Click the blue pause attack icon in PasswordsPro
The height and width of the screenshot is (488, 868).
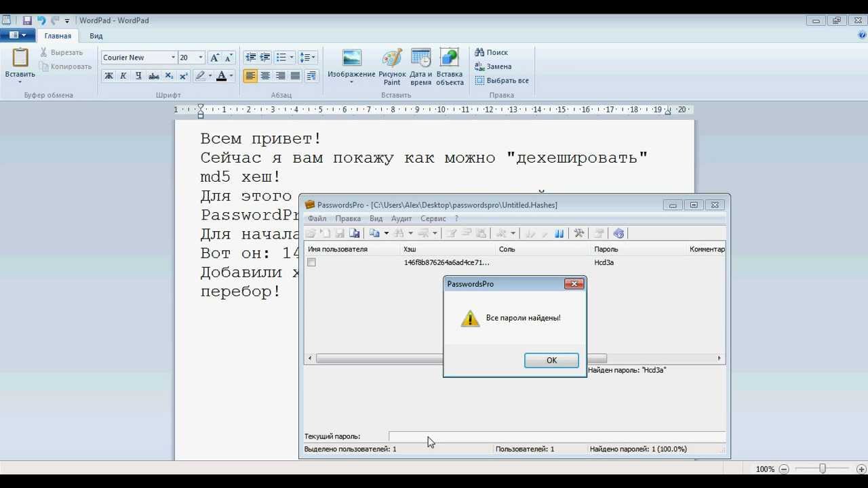(x=559, y=233)
